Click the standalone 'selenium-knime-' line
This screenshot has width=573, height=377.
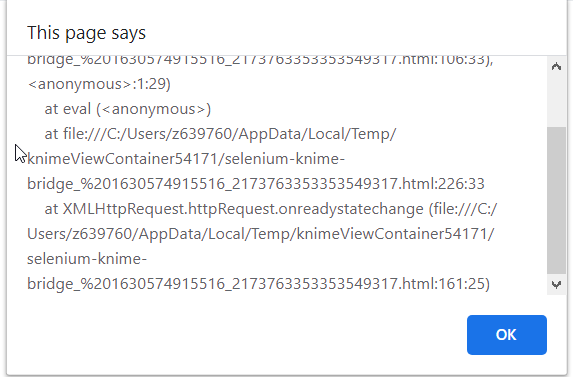87,259
